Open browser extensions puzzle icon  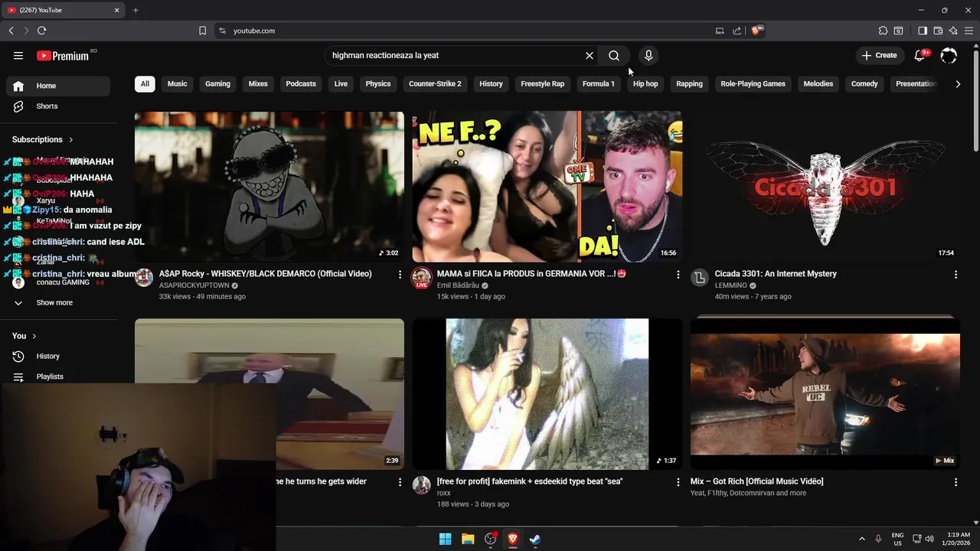tap(883, 31)
